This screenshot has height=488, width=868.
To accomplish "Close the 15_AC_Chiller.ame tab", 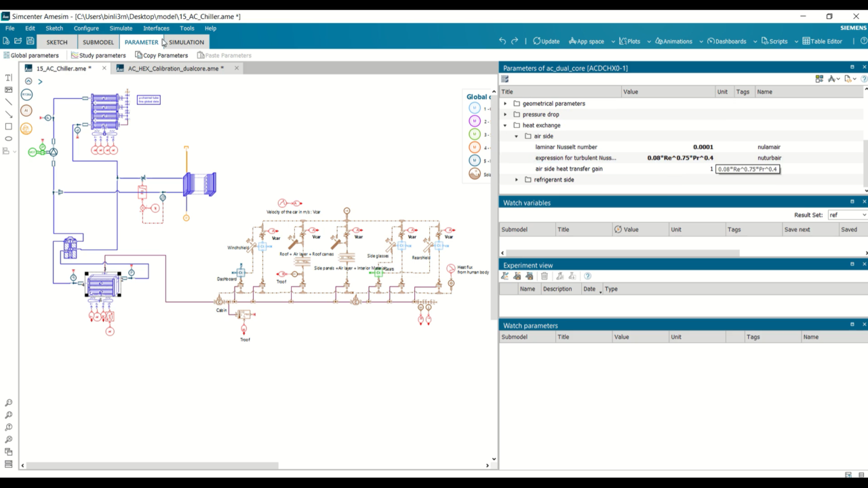I will coord(104,68).
